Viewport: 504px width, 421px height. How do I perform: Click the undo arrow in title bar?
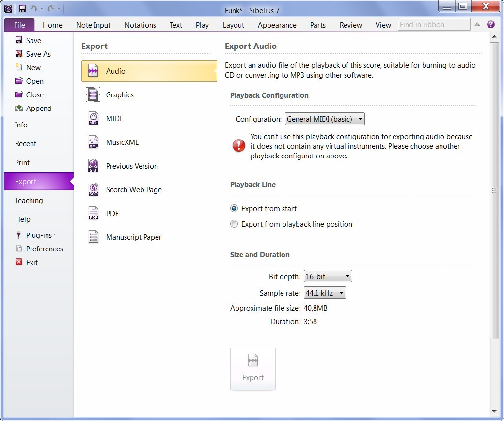point(33,8)
